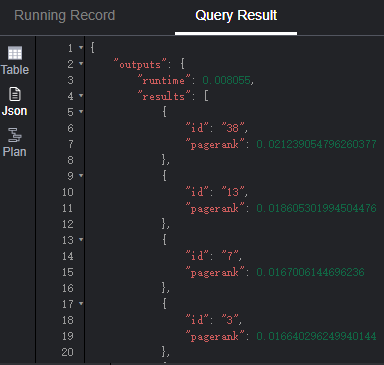Collapse the object starting at line 5
The width and height of the screenshot is (384, 365).
point(81,111)
